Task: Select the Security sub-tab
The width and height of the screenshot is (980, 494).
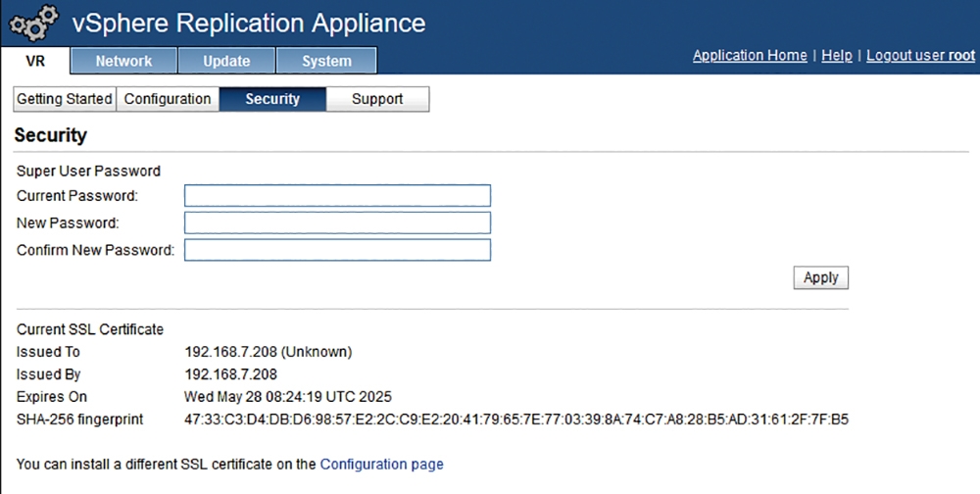Action: pos(272,99)
